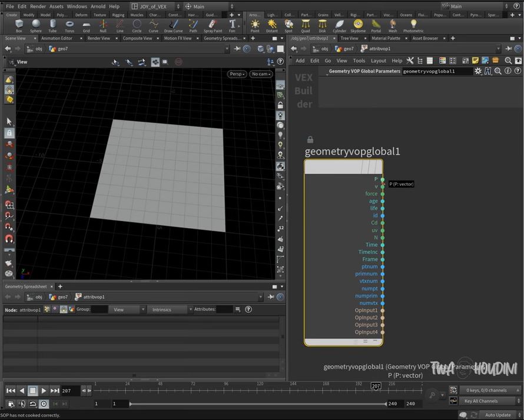The height and width of the screenshot is (420, 524).
Task: Create a Spot light from the shelf
Action: (x=288, y=26)
